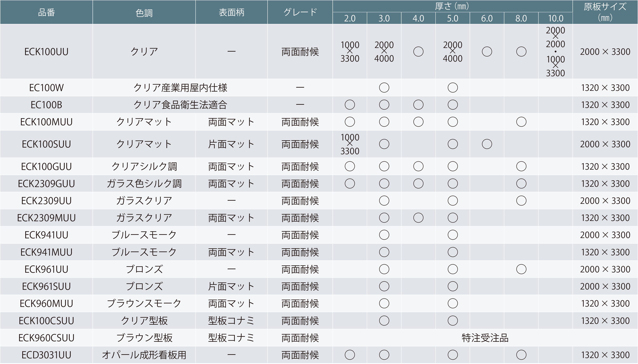The width and height of the screenshot is (638, 364).
Task: Click the 表面柄 column header
Action: (x=231, y=12)
